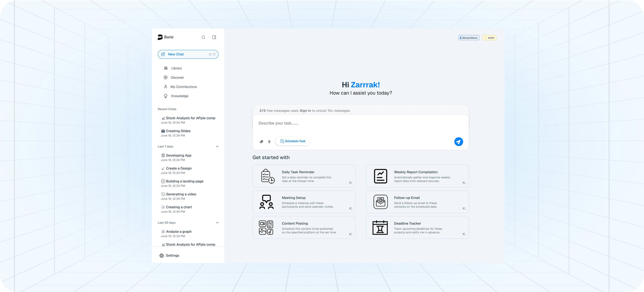The height and width of the screenshot is (292, 644).
Task: Send the message with the blue arrow
Action: pyautogui.click(x=458, y=142)
